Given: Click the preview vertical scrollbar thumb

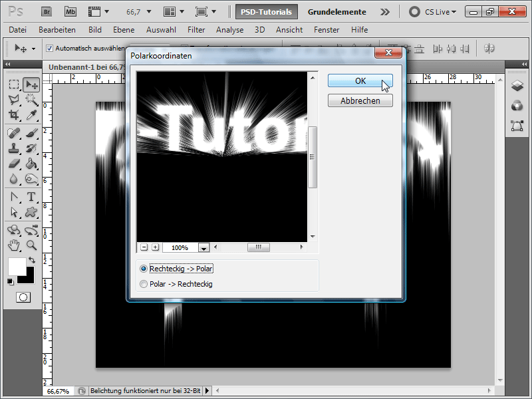Looking at the screenshot, I should [313, 157].
